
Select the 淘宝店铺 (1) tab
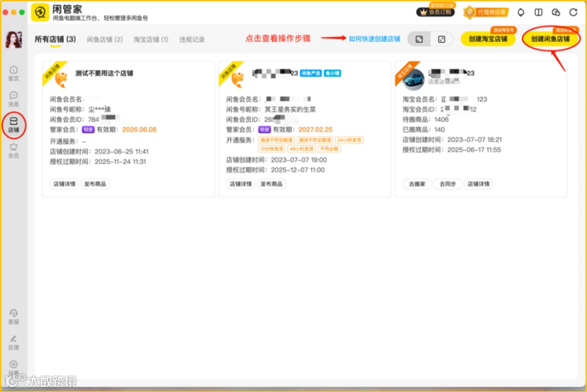coord(151,39)
